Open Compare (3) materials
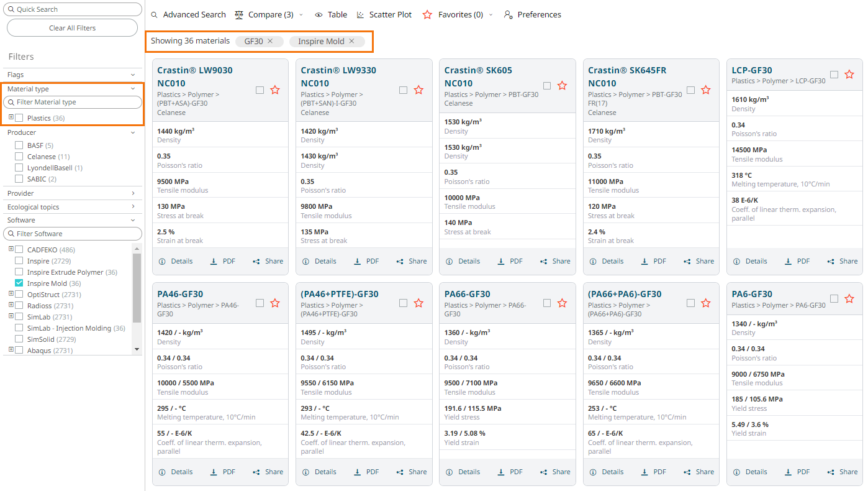Viewport: 868px width, 491px height. click(x=264, y=14)
